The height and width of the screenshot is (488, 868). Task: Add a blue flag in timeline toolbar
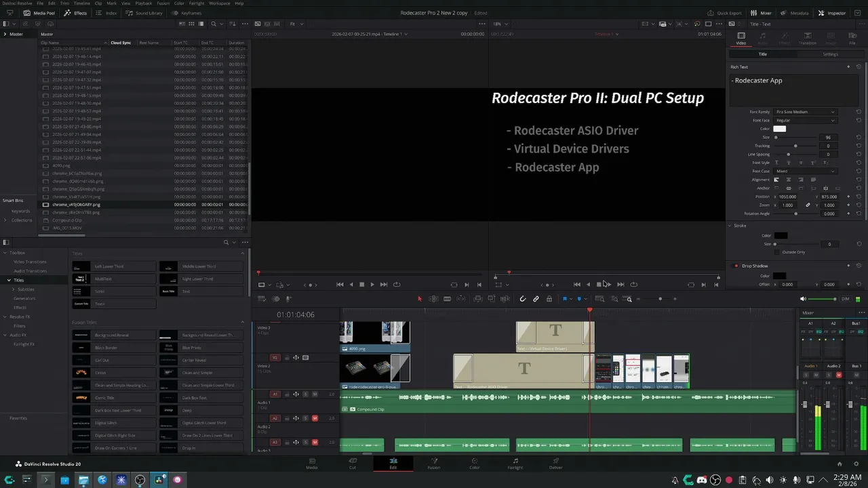pos(564,299)
